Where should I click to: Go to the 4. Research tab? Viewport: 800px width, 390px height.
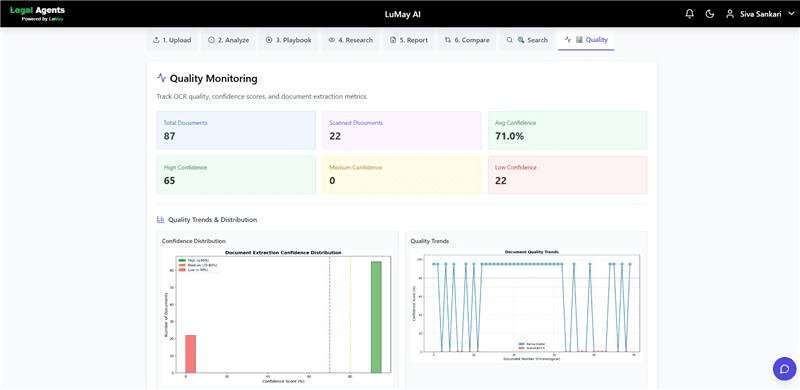[351, 40]
